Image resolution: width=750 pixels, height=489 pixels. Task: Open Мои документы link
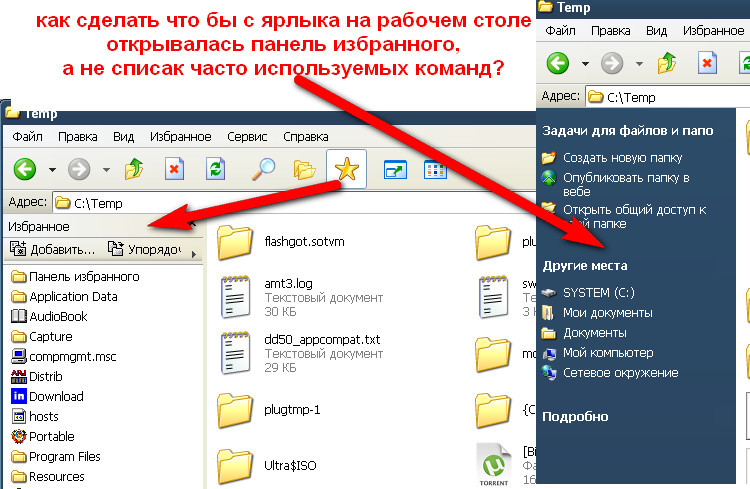pos(597,313)
